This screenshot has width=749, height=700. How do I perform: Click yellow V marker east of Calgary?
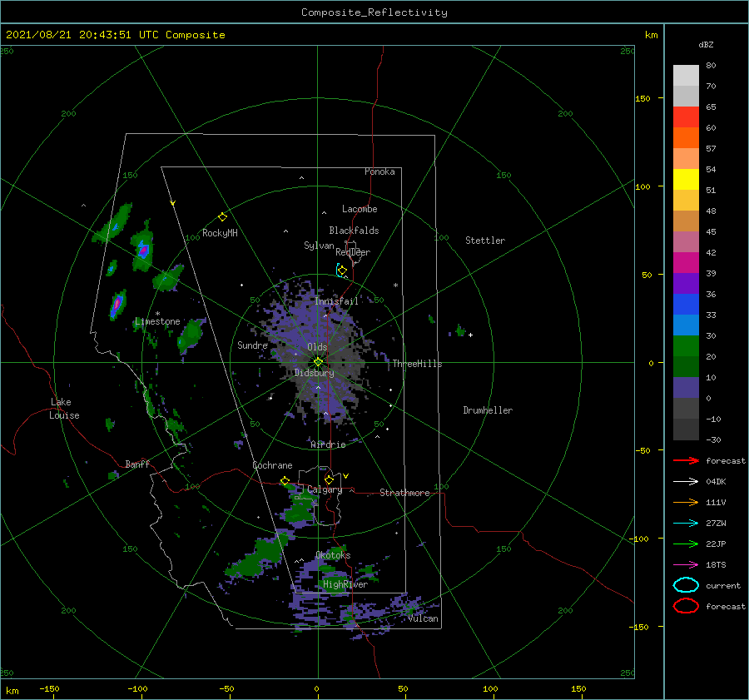tap(346, 476)
